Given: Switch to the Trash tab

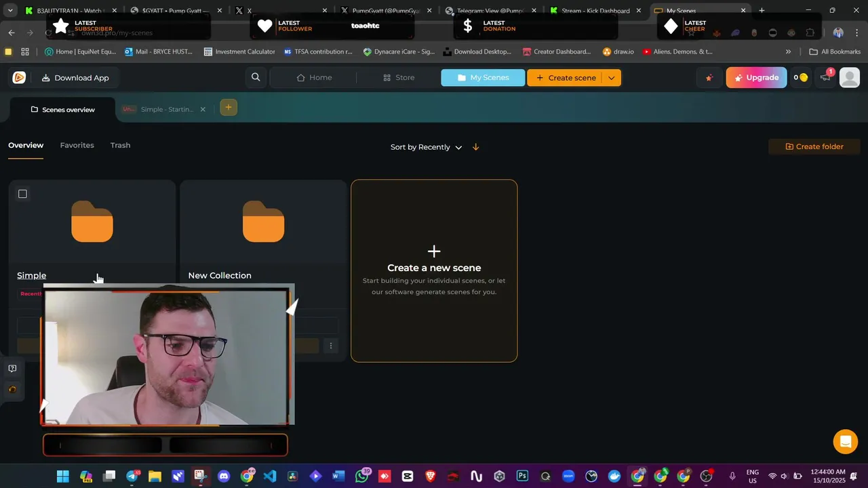Looking at the screenshot, I should pos(120,145).
